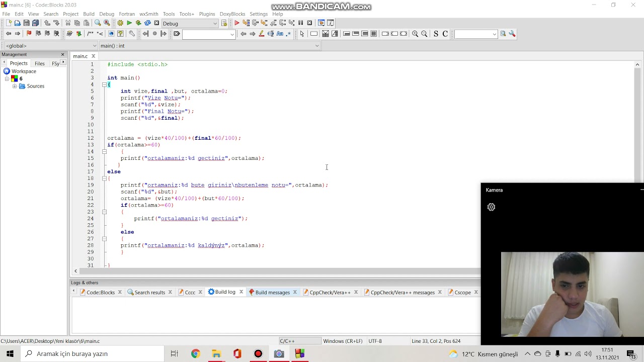Toggle comments with the C button
Screen dimensions: 644x362
pyautogui.click(x=445, y=34)
